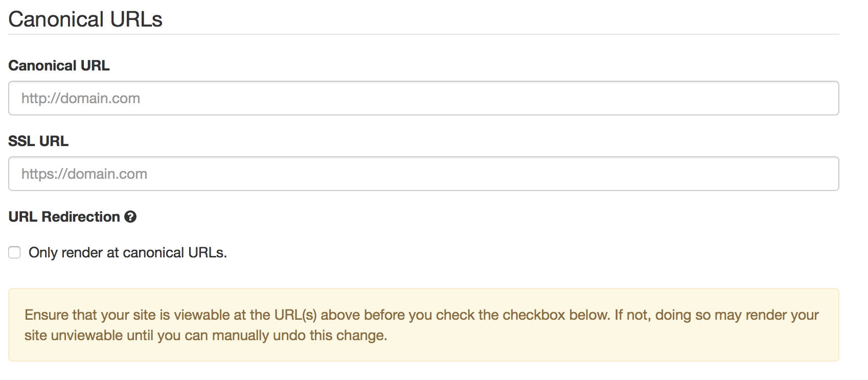Image resolution: width=868 pixels, height=380 pixels.
Task: Click the http://domain.com placeholder text
Action: (81, 98)
